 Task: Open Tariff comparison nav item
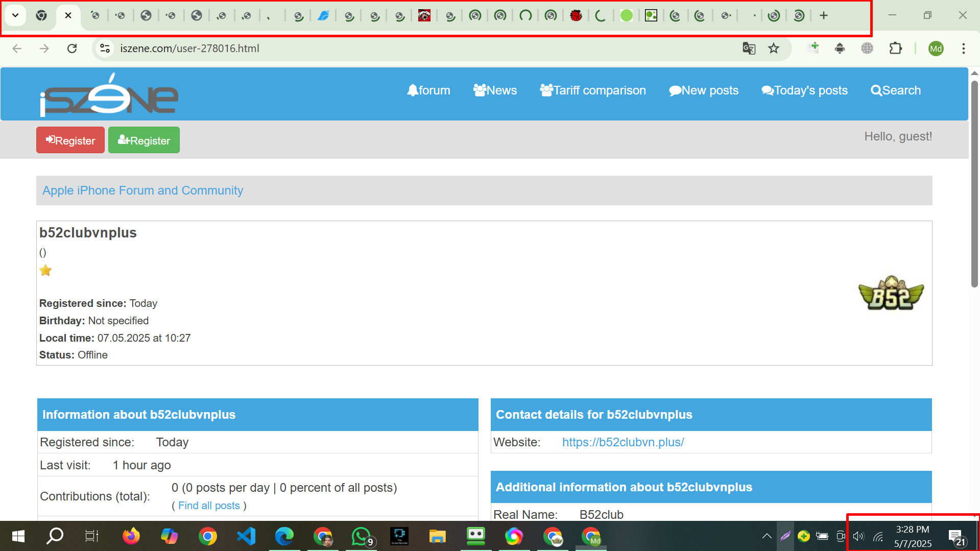[593, 90]
